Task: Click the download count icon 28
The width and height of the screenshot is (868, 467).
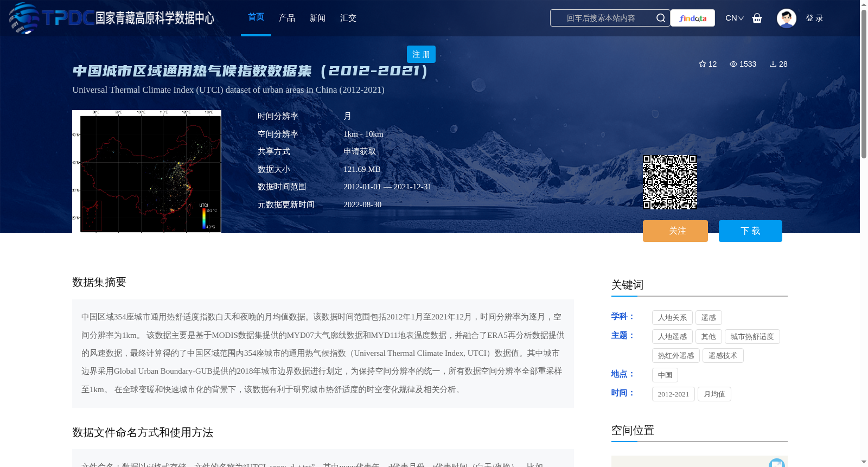Action: click(x=773, y=64)
